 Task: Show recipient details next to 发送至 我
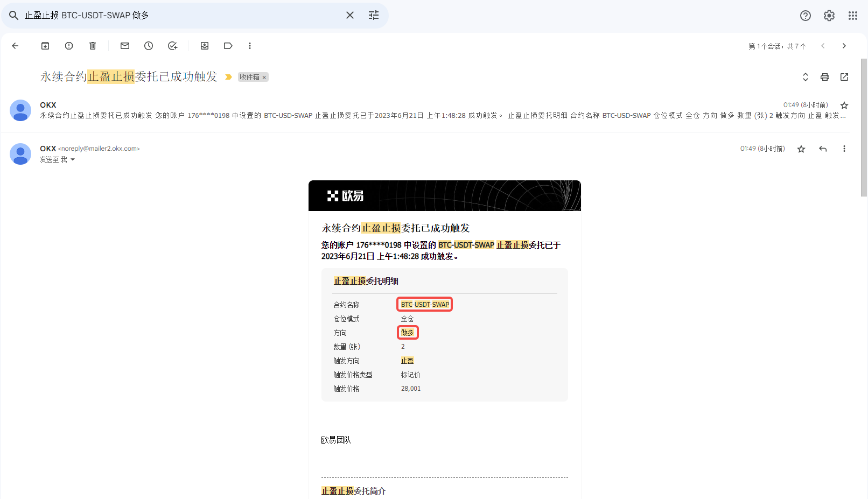pyautogui.click(x=73, y=160)
